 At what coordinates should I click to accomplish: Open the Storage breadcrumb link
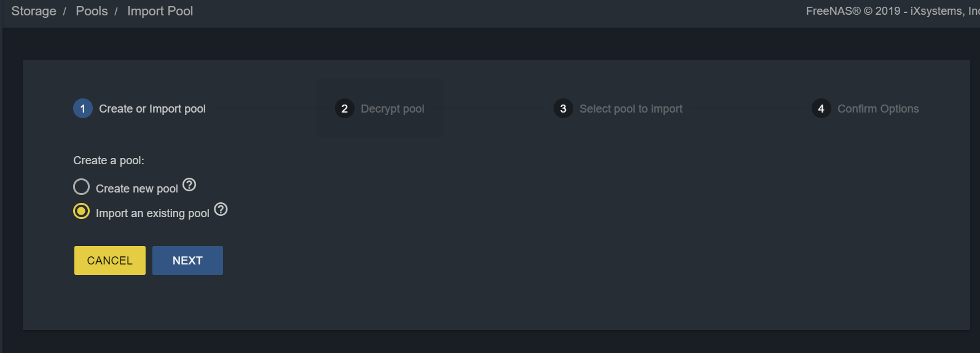tap(34, 11)
